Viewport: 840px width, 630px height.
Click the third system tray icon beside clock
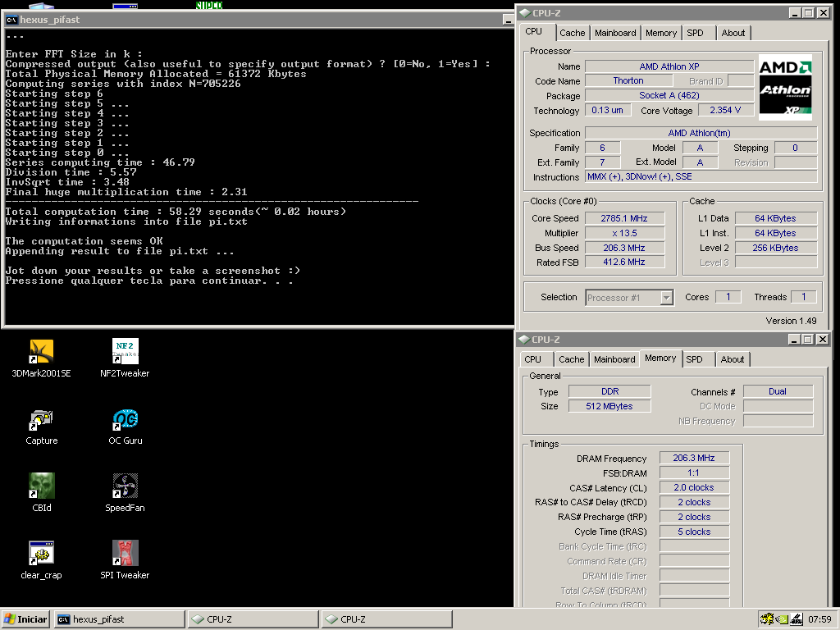[797, 619]
